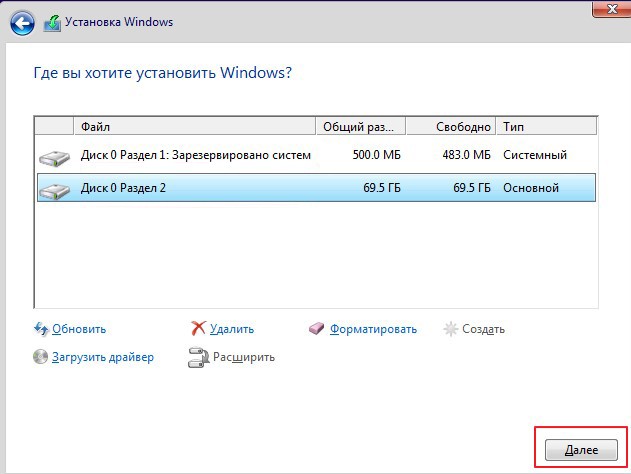This screenshot has width=631, height=474.
Task: Click the refresh arrows icon beside Обновить
Action: point(41,329)
